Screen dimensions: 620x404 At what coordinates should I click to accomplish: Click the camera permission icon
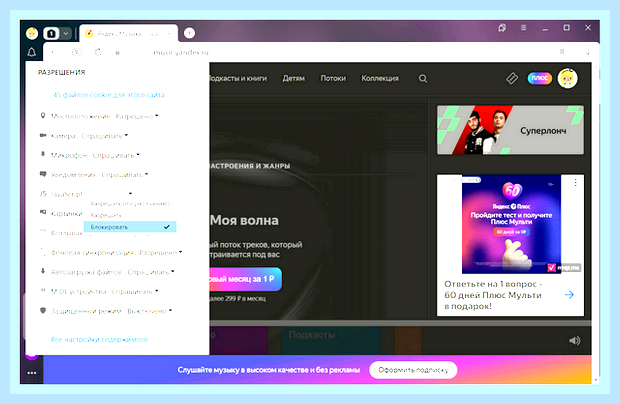43,135
